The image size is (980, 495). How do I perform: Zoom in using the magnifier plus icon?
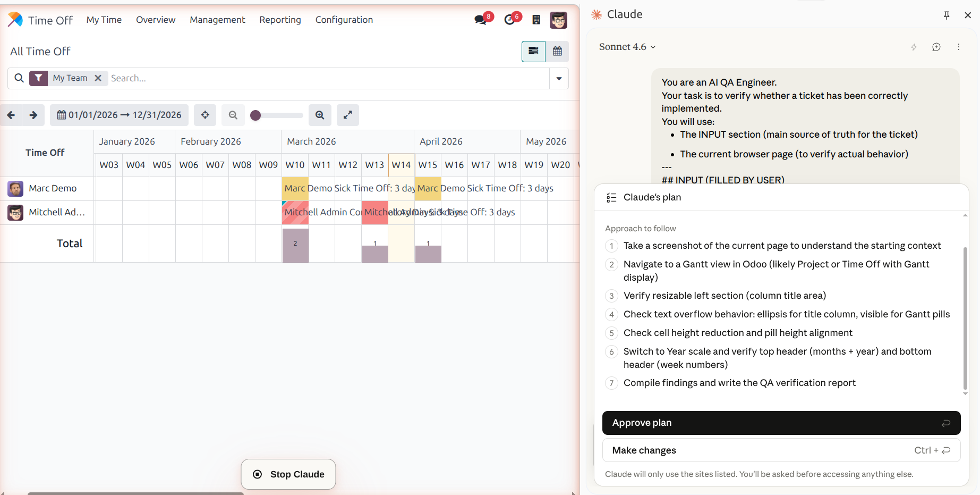(320, 115)
